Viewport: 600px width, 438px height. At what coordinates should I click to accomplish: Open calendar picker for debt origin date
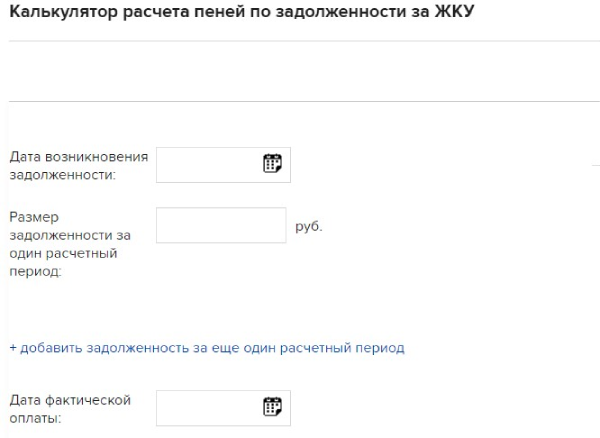click(x=272, y=164)
